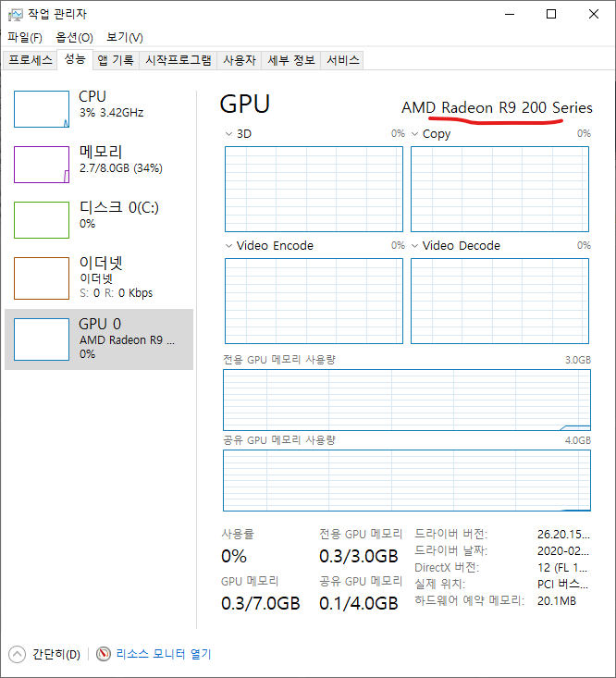Screen dimensions: 616x678
Task: Open the 옵션(O) menu
Action: 74,38
